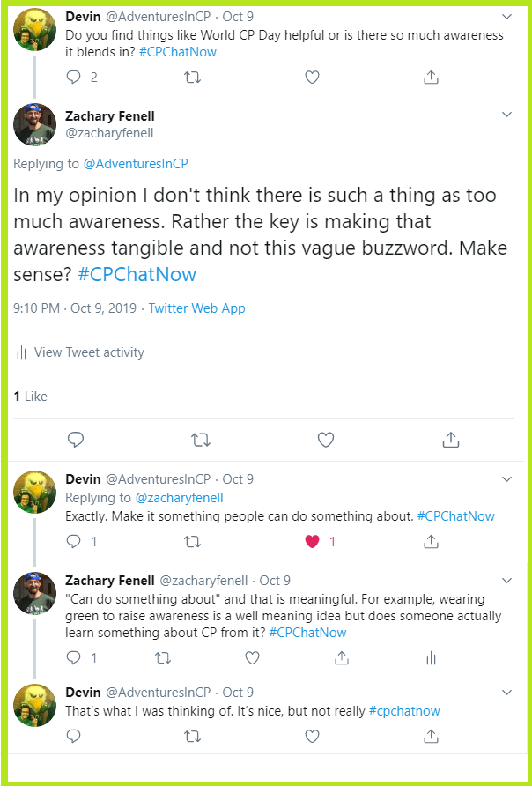Screen dimensions: 532x786
Task: Open the share menu on Zachary's 'Can do something about' tweet
Action: pyautogui.click(x=342, y=656)
